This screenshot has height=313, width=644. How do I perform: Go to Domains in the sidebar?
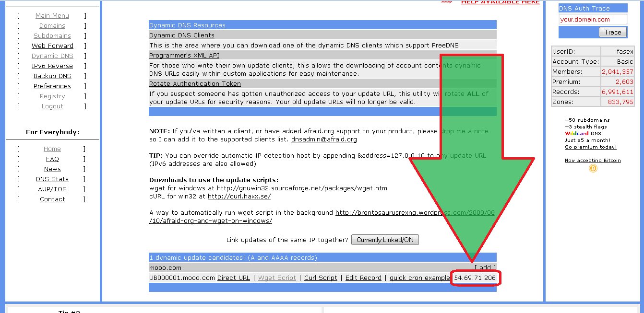coord(52,26)
